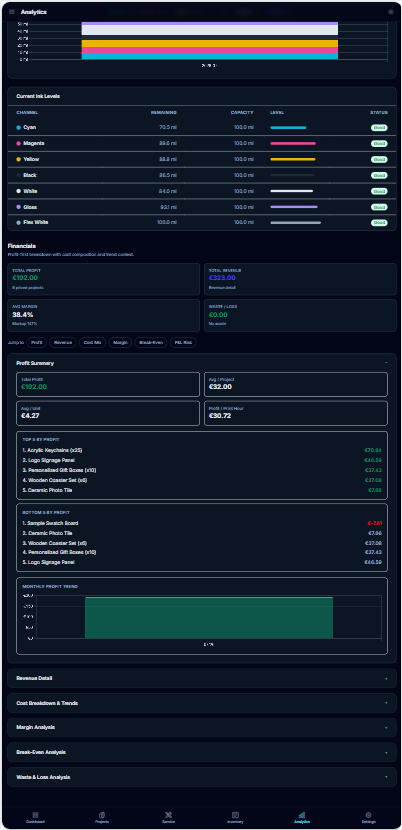
Task: Click the STATUS column header
Action: click(379, 113)
